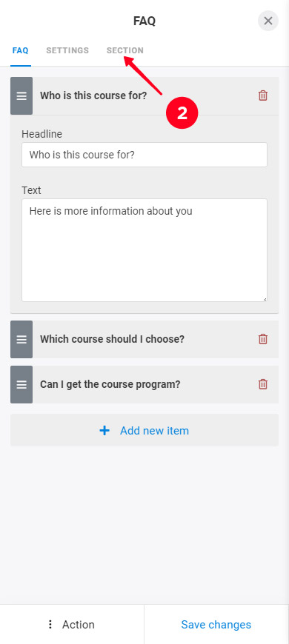
Task: Delete the 'Who is this course for?' item
Action: coord(262,95)
